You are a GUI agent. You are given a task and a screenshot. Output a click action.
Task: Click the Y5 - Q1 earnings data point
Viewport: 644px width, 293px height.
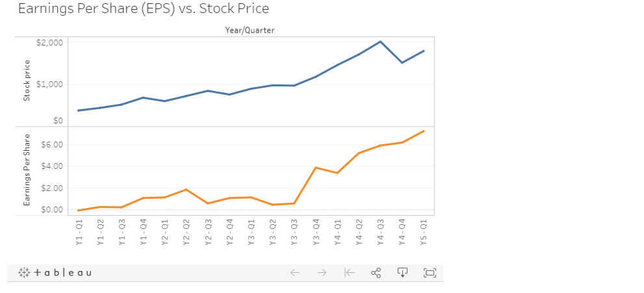[x=424, y=131]
